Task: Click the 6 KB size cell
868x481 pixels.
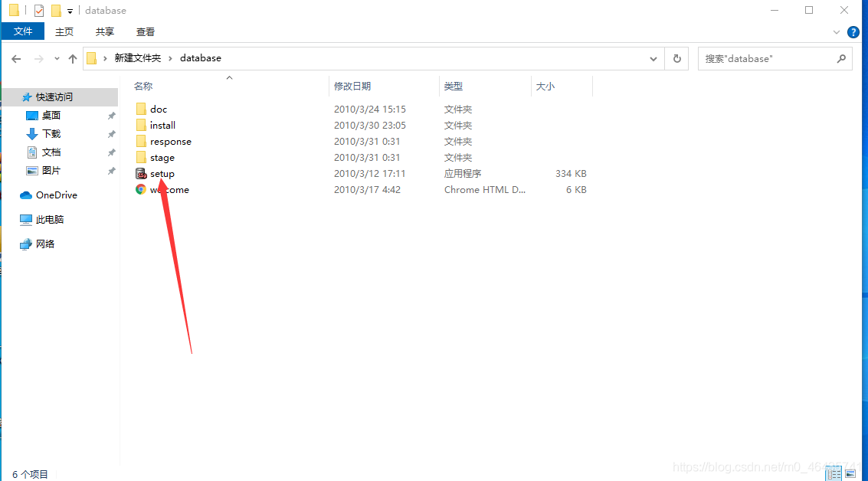Action: (x=576, y=189)
